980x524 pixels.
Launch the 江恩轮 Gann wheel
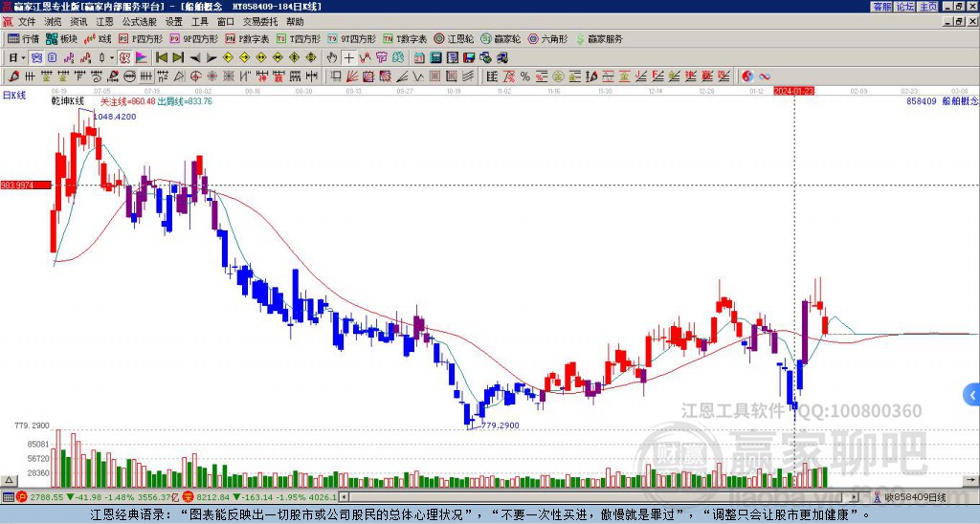pyautogui.click(x=454, y=38)
